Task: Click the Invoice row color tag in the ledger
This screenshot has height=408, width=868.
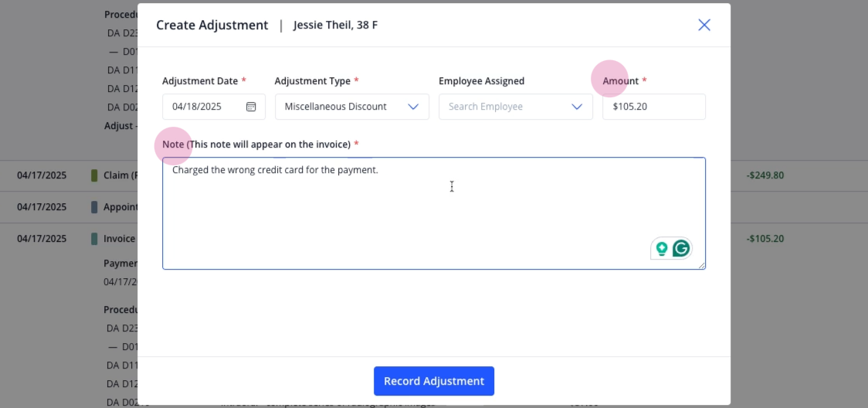Action: [94, 239]
